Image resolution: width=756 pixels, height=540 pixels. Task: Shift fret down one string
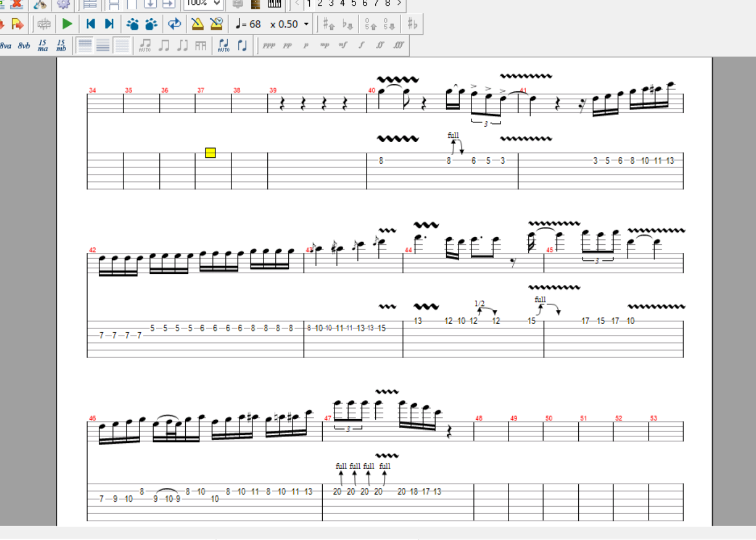point(389,24)
